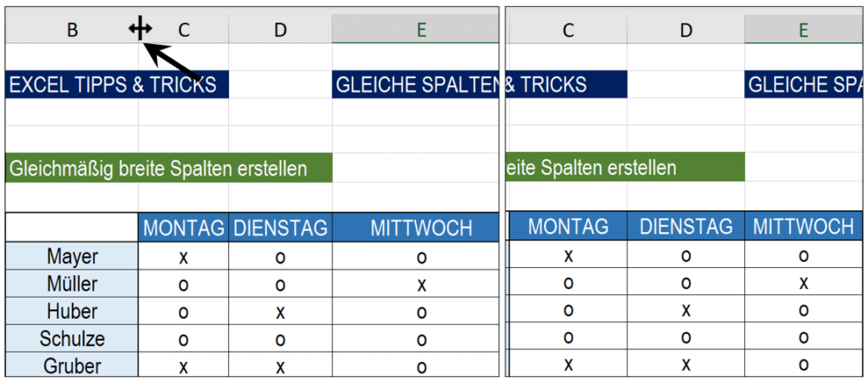Screen dimensions: 868x384
Task: Select highlighted column E header in left sheet
Action: 415,29
